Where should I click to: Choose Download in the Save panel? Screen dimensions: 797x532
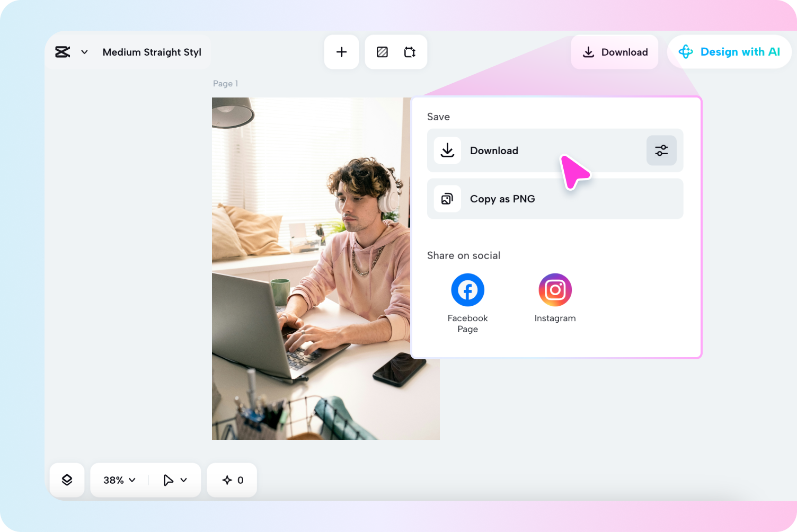[x=494, y=150]
